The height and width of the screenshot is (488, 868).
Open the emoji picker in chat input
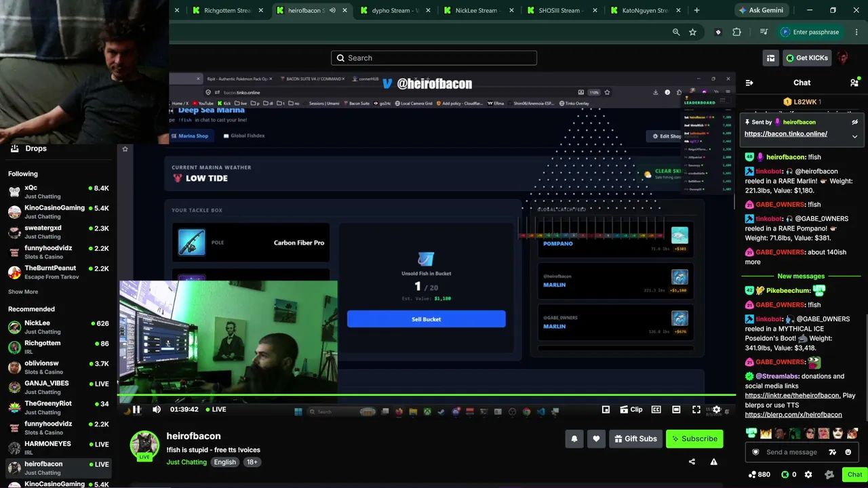(x=848, y=452)
